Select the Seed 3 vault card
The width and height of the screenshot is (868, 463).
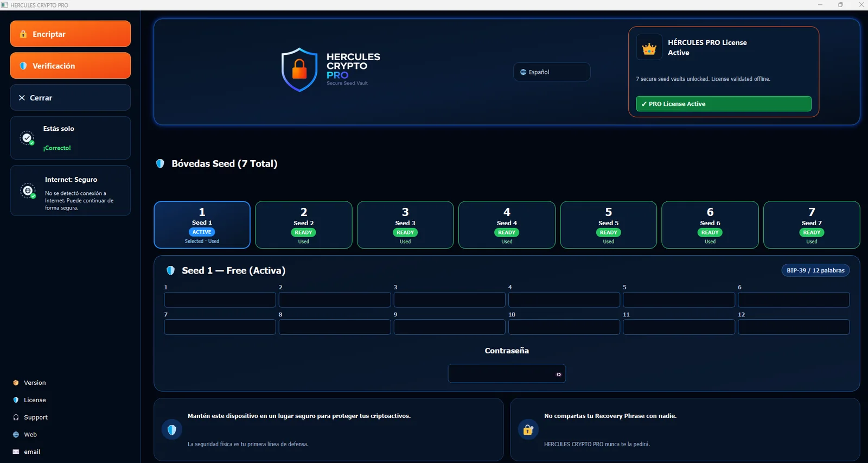click(x=405, y=225)
